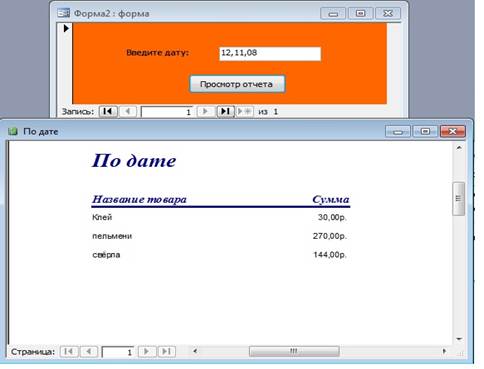Go to last record in Форма2 navigator
The height and width of the screenshot is (369, 484).
point(226,111)
